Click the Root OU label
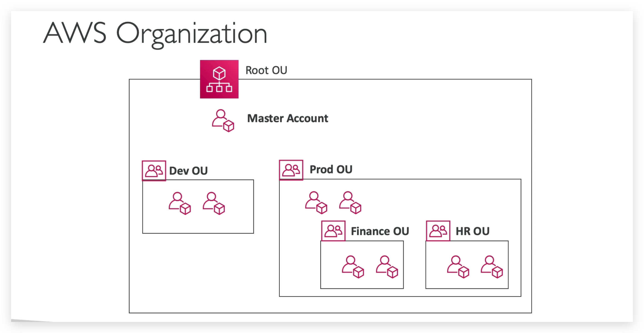 (x=266, y=70)
